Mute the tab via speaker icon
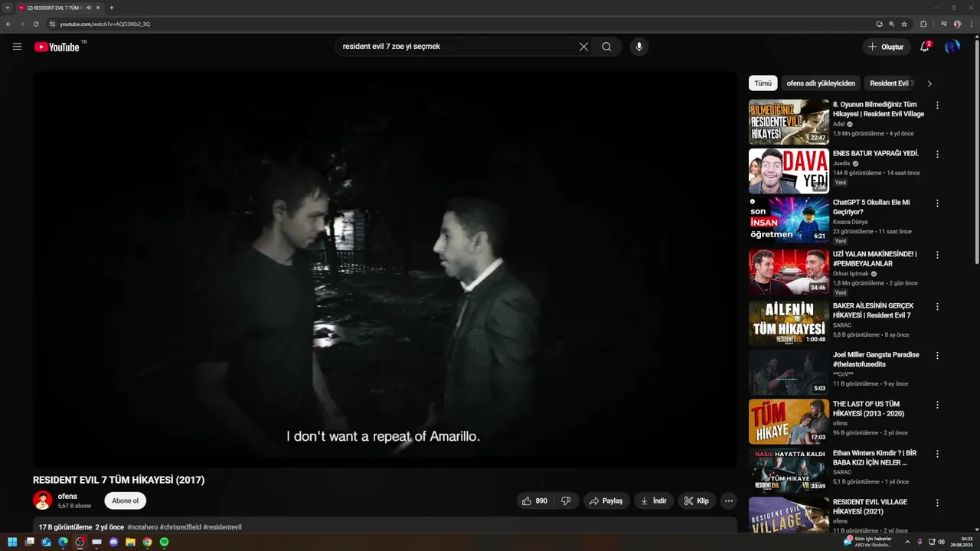This screenshot has width=980, height=551. [x=89, y=8]
